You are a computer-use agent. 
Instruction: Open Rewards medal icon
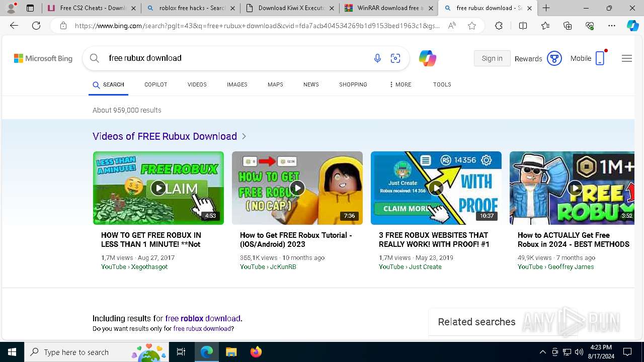pos(554,59)
